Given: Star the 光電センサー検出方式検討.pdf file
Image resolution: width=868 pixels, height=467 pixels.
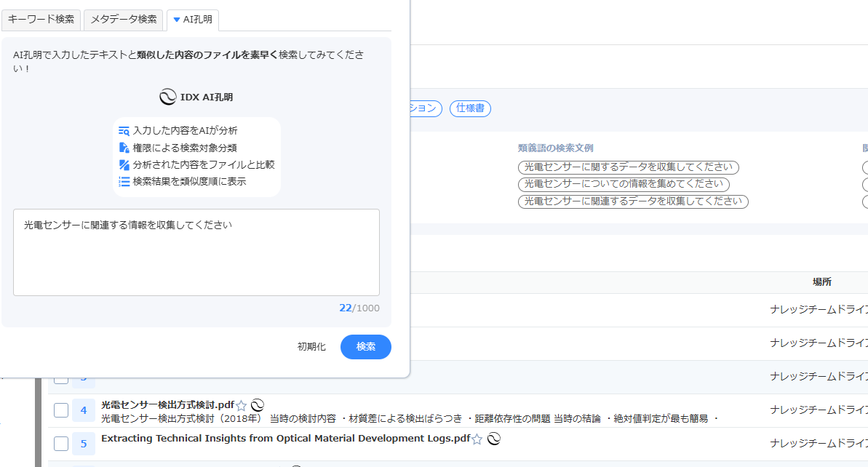Looking at the screenshot, I should point(242,406).
